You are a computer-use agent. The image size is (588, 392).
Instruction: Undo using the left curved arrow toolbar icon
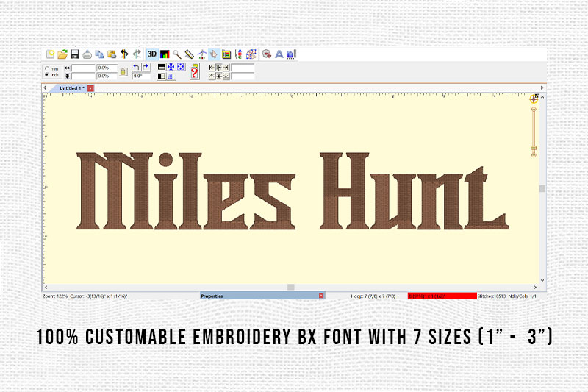pyautogui.click(x=124, y=54)
